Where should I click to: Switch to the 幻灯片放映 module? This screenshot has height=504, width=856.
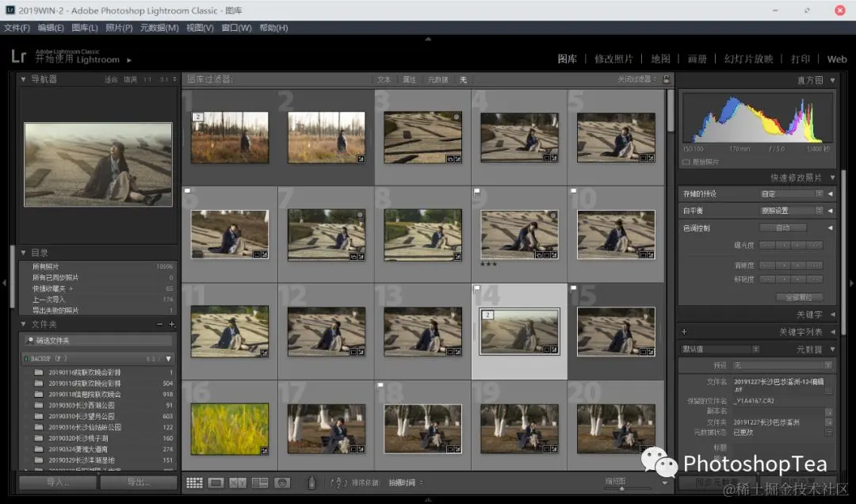tap(748, 59)
